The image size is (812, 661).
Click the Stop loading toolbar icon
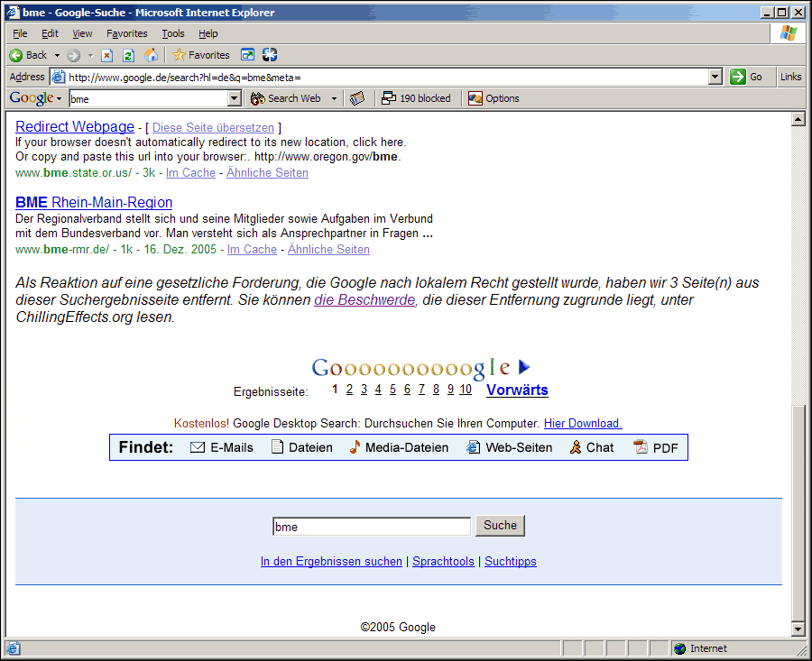tap(106, 55)
